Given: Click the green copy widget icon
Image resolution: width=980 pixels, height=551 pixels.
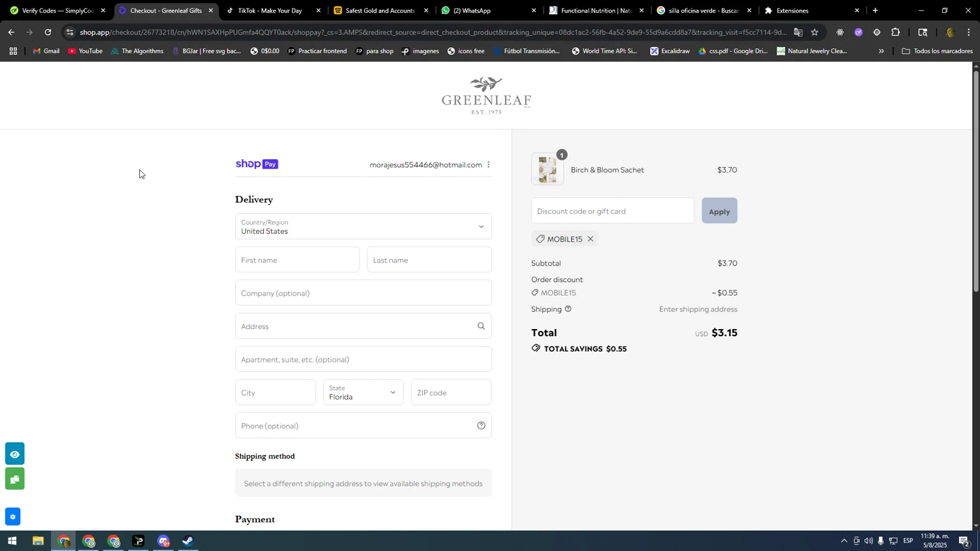Looking at the screenshot, I should pos(14,479).
